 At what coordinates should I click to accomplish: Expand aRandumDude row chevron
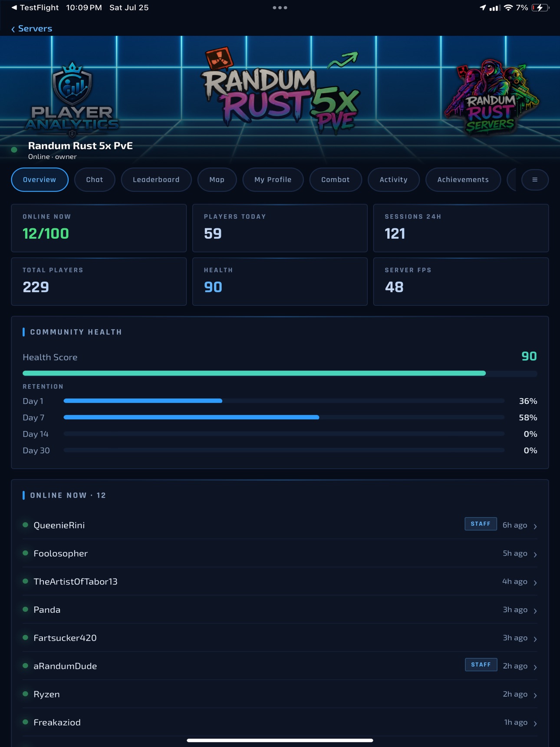pos(535,667)
